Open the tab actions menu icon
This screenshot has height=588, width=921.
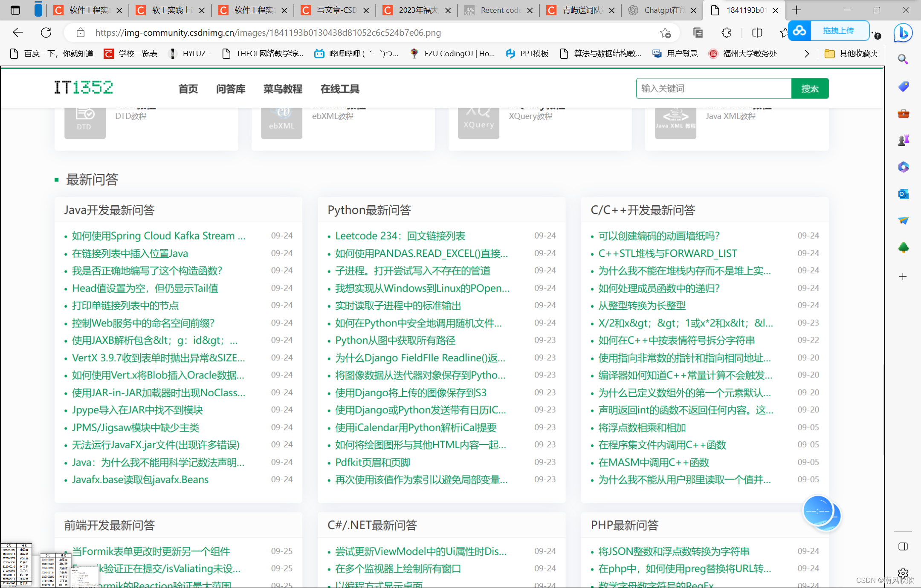pos(15,10)
